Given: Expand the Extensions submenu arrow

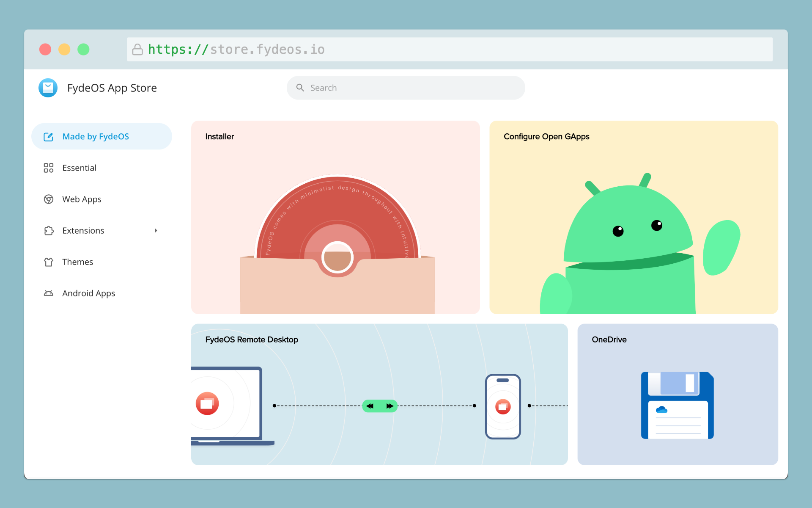Looking at the screenshot, I should tap(156, 231).
